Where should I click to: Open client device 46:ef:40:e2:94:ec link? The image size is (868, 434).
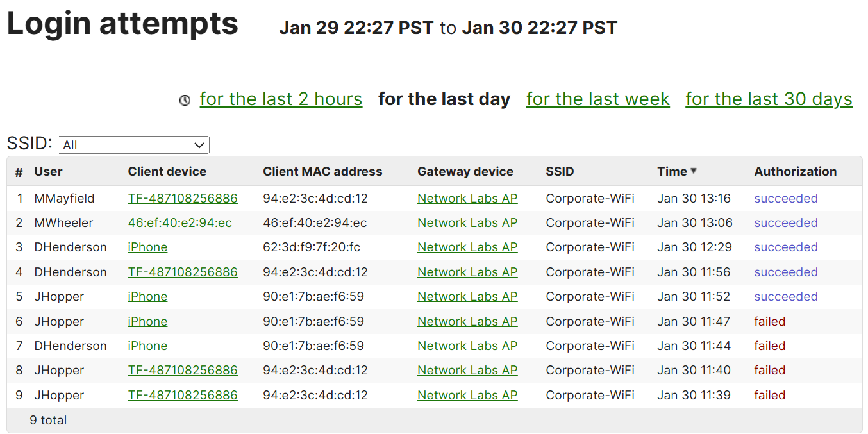180,223
